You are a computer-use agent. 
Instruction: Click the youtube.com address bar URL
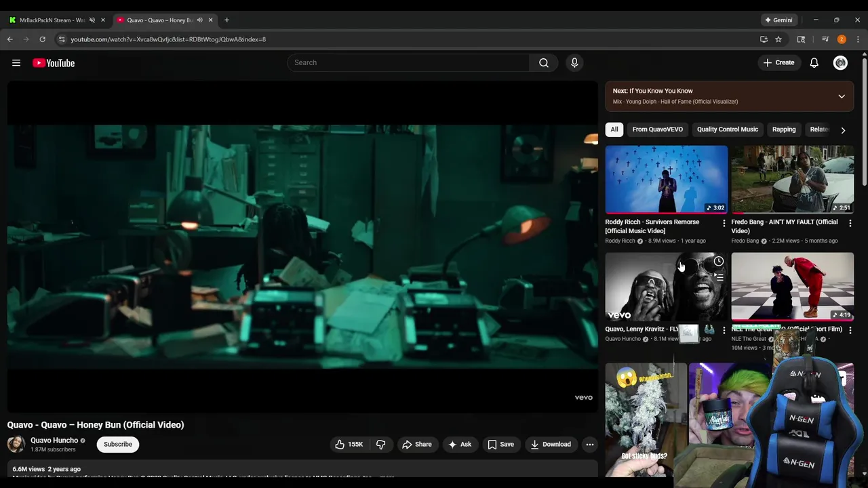168,39
